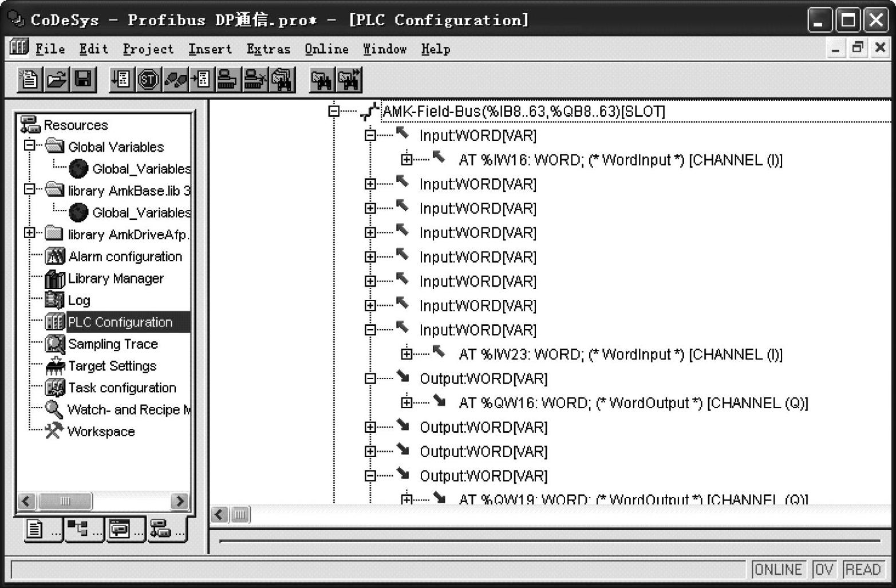Click the toolbar icon between footprints and Login

[x=202, y=80]
